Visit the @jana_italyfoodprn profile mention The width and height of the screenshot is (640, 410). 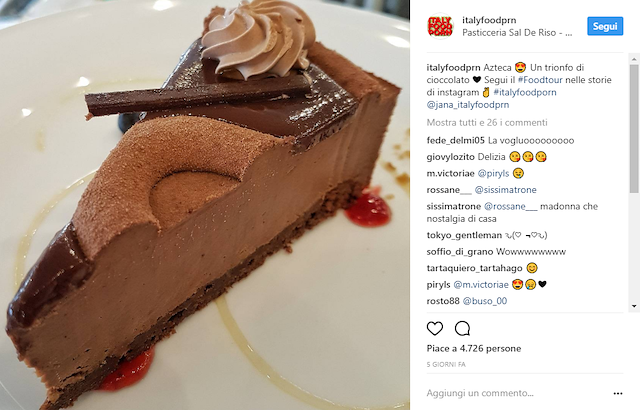[468, 105]
